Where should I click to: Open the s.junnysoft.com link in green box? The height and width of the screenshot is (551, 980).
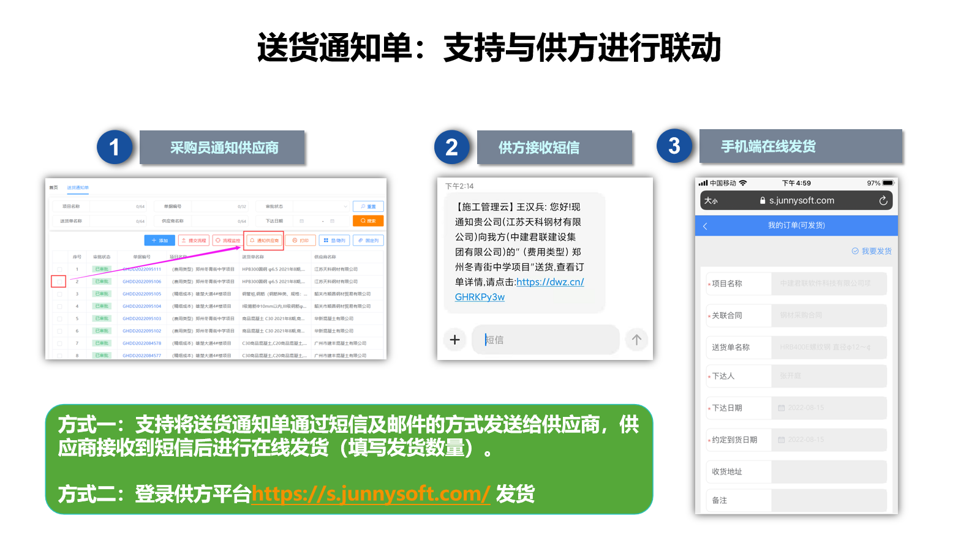[371, 493]
